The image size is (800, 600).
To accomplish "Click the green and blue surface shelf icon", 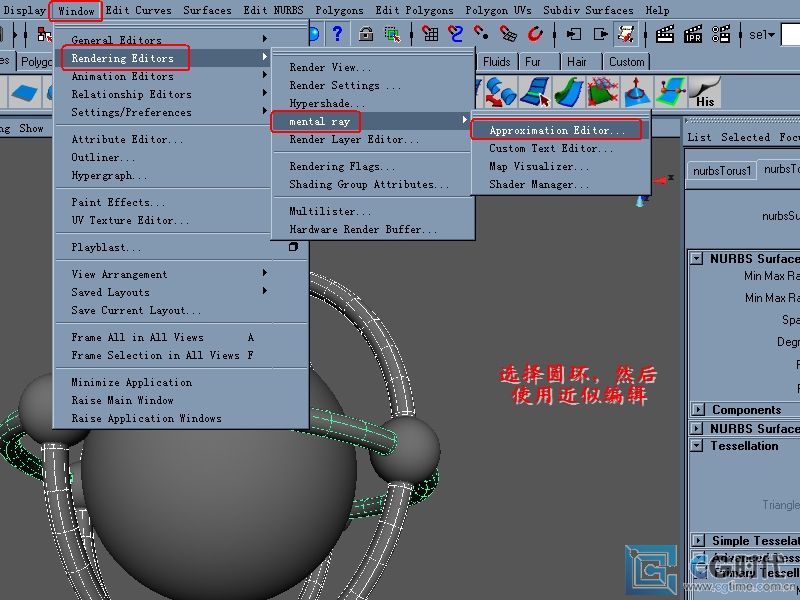I will [x=568, y=92].
